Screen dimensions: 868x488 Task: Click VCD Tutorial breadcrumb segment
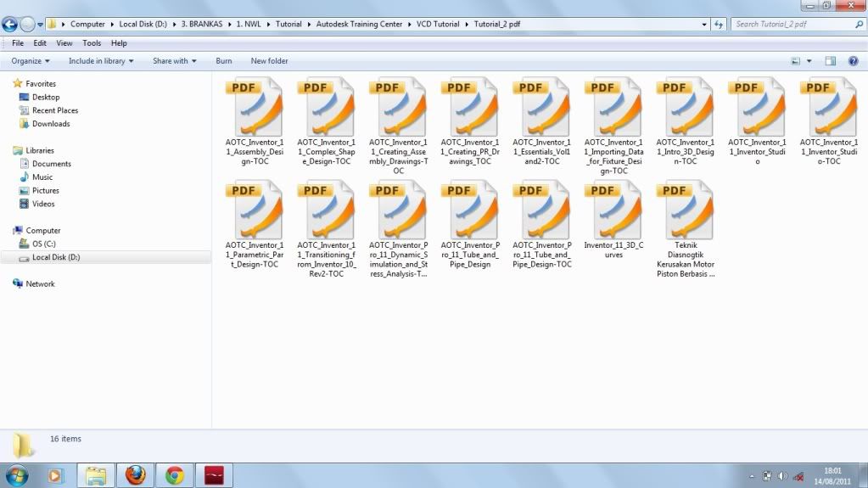(x=438, y=25)
